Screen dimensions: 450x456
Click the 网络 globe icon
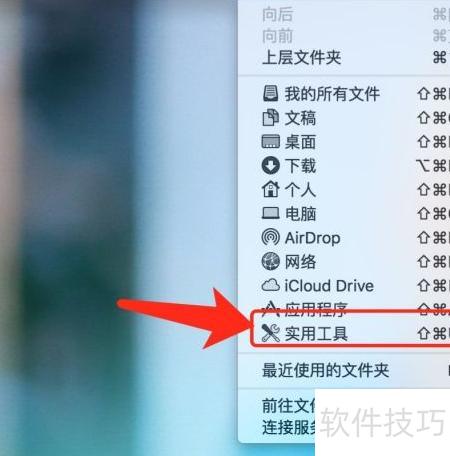click(x=270, y=261)
